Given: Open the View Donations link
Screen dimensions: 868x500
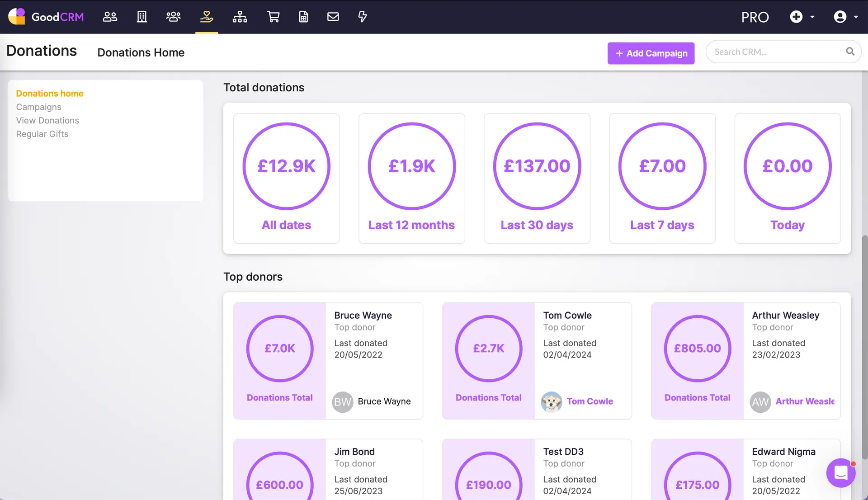Looking at the screenshot, I should [47, 120].
